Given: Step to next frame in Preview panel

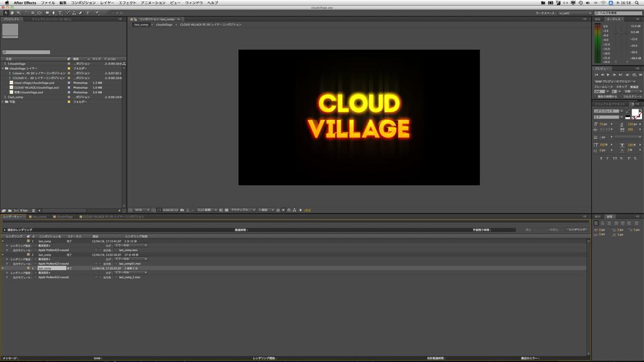Looking at the screenshot, I should point(614,75).
